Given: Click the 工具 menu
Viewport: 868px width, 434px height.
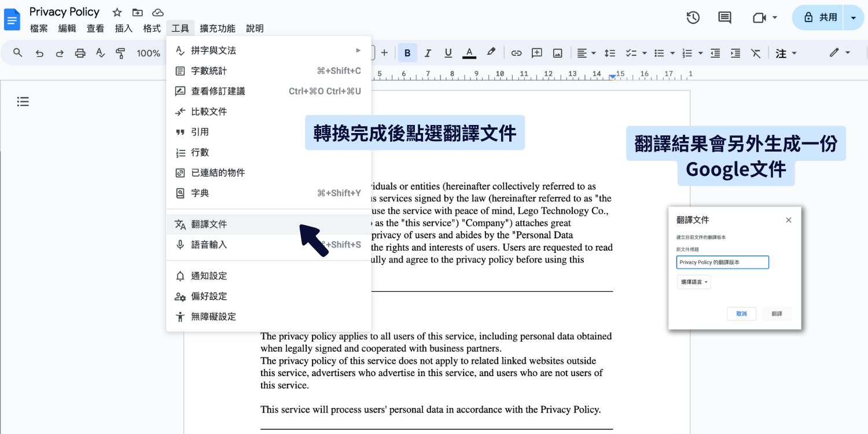Looking at the screenshot, I should click(181, 28).
